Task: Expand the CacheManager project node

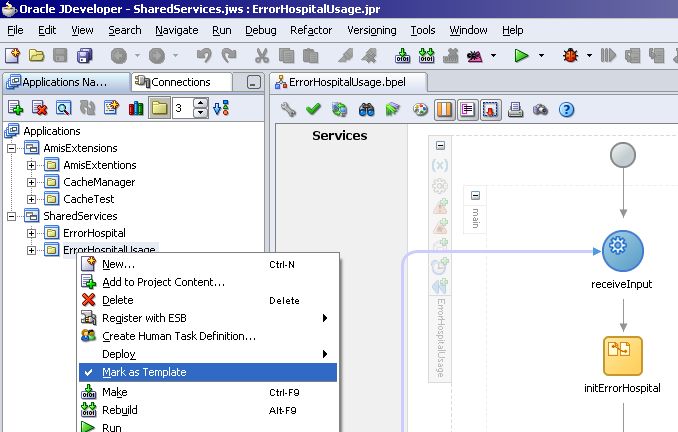Action: click(32, 182)
